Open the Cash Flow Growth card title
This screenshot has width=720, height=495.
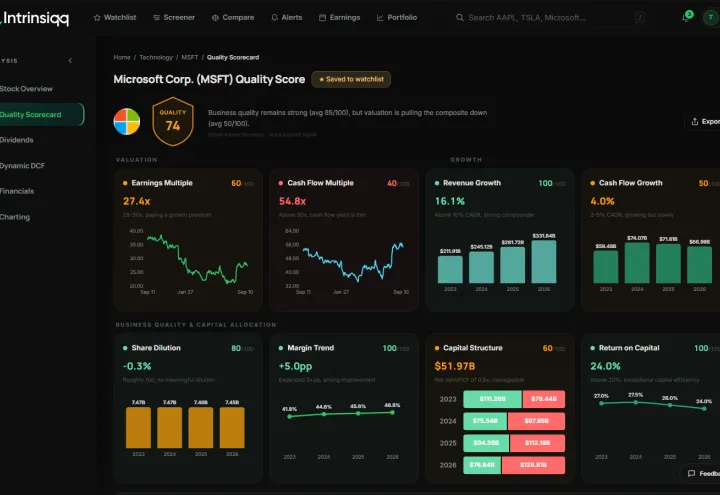(630, 183)
